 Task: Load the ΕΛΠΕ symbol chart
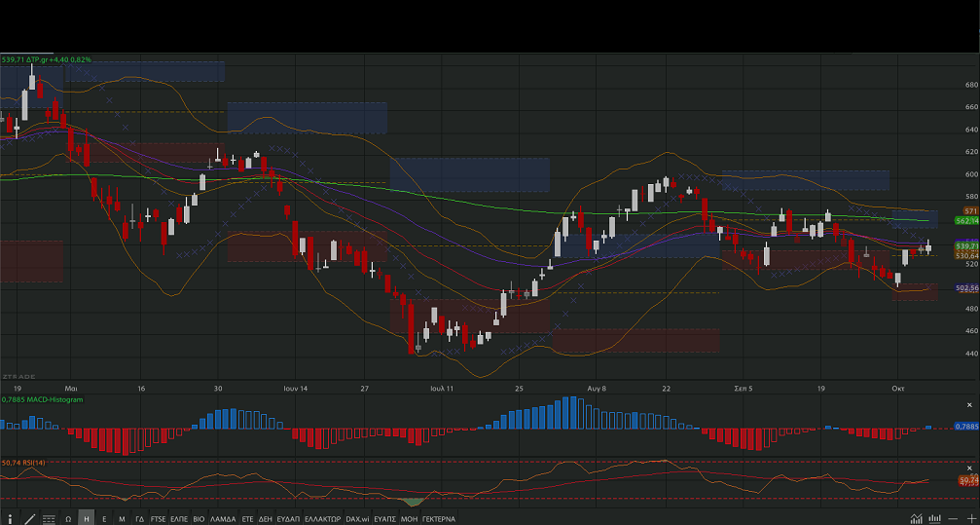coord(179,519)
